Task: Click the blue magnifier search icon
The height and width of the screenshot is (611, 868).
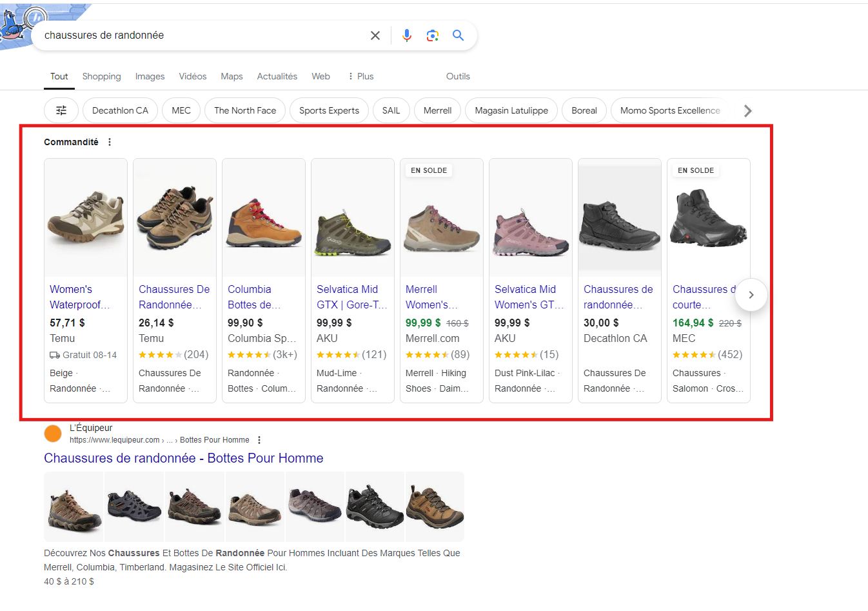Action: 458,35
